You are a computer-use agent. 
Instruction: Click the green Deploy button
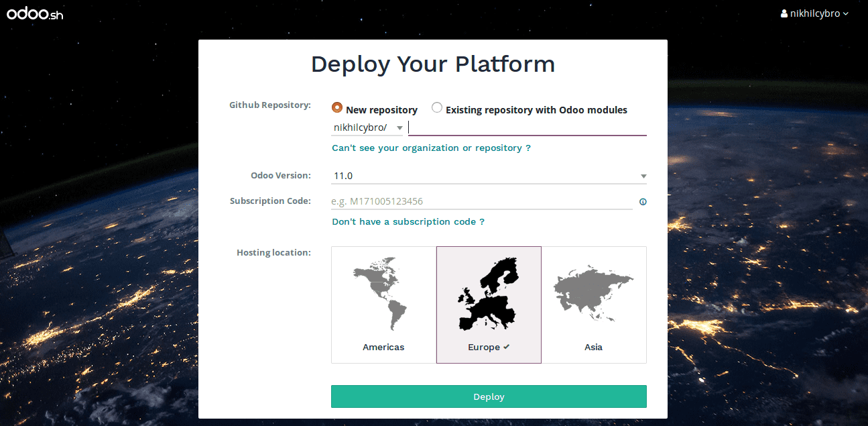[489, 396]
